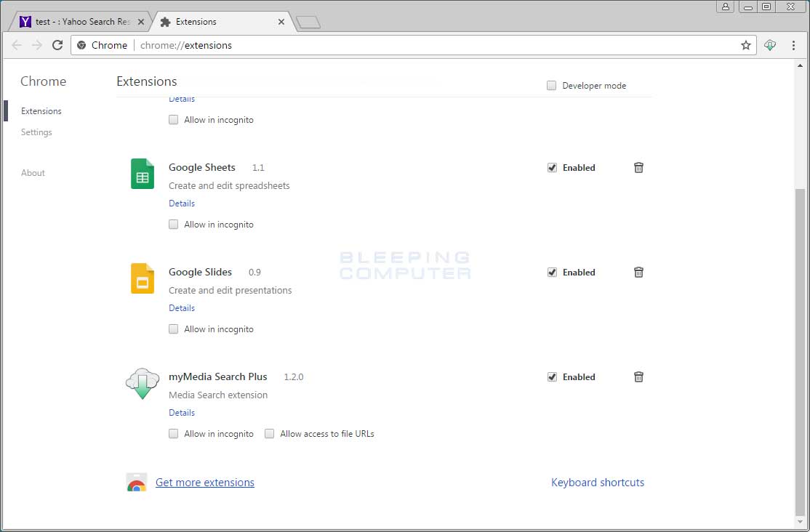Allow myMedia Search Plus access to file URLs

[270, 433]
